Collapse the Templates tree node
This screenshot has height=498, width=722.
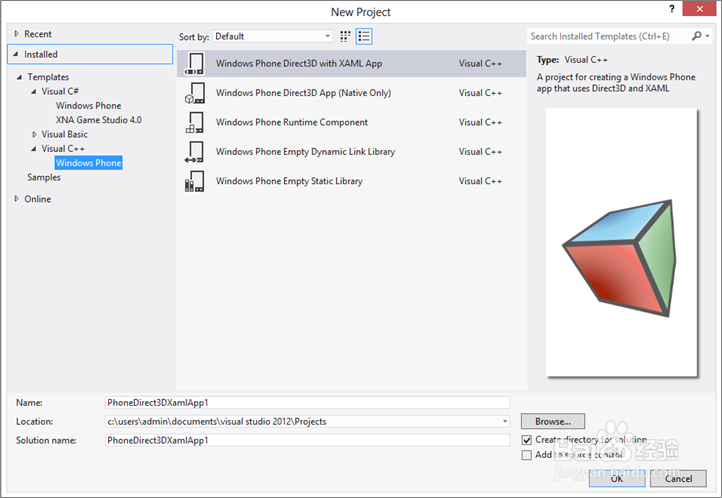tap(19, 77)
